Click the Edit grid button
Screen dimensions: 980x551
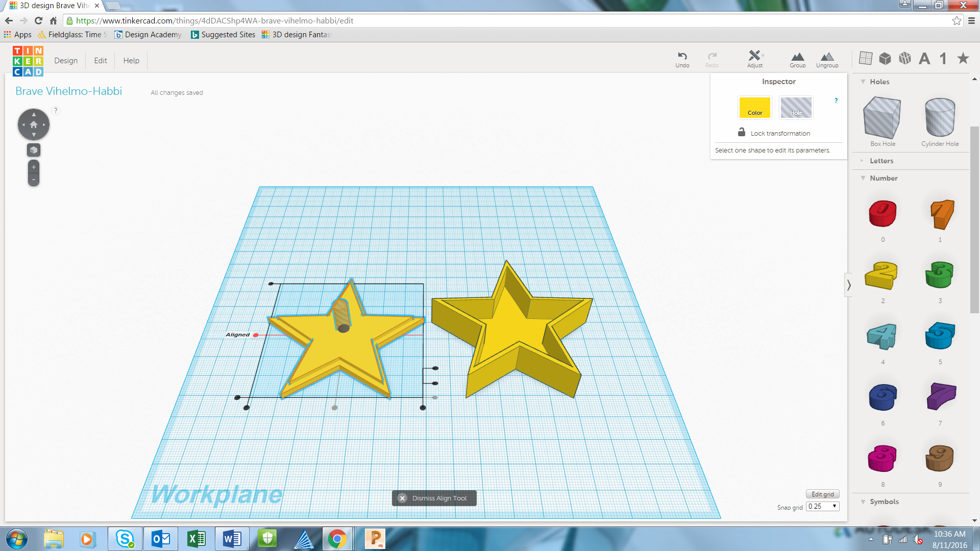[x=822, y=494]
